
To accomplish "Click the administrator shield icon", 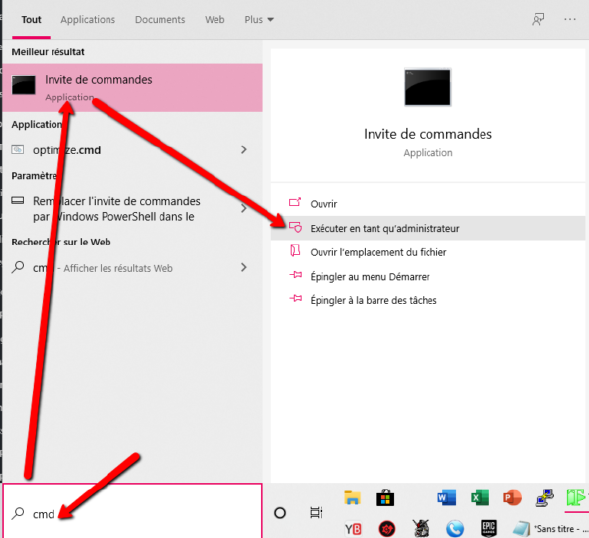I will coord(295,227).
